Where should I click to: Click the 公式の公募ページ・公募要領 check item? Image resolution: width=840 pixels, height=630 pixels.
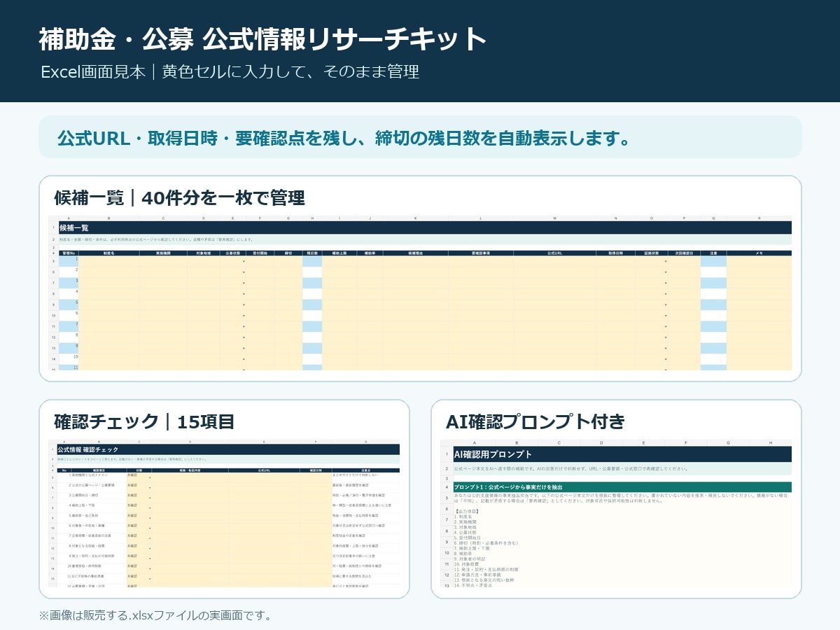93,485
